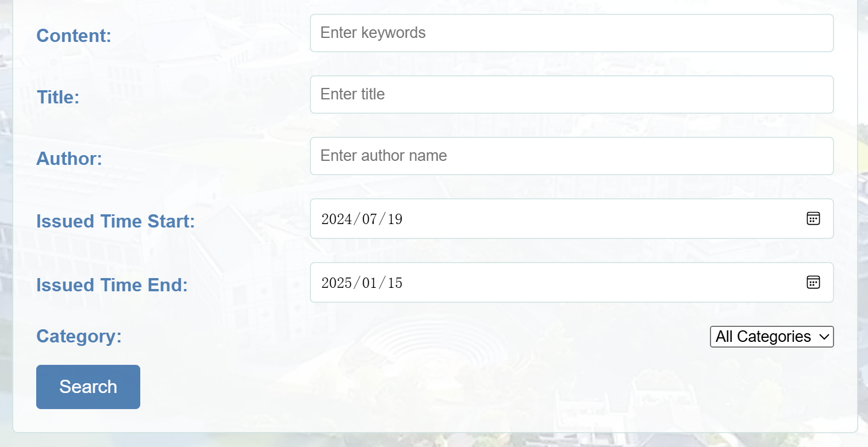Click the Issued Time Start label
This screenshot has width=868, height=447.
point(116,221)
